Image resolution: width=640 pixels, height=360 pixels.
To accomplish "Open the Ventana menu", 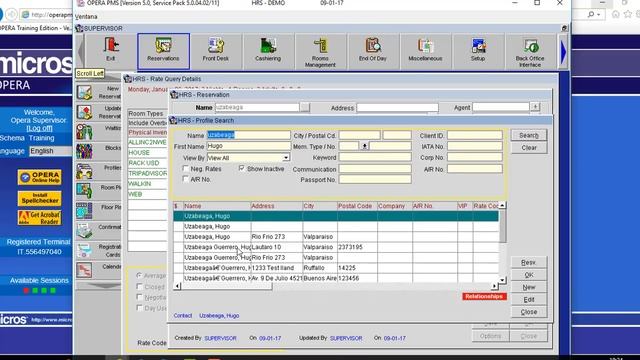I will [x=86, y=17].
